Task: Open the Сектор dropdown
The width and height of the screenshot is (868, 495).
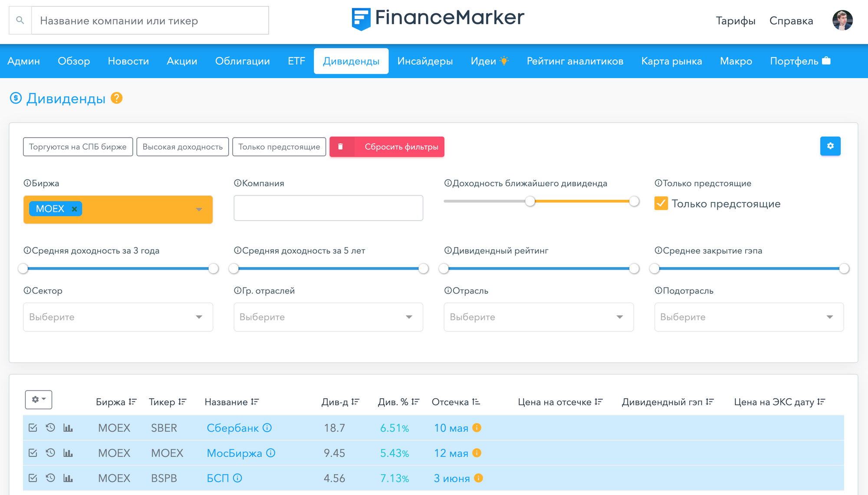Action: pyautogui.click(x=118, y=317)
